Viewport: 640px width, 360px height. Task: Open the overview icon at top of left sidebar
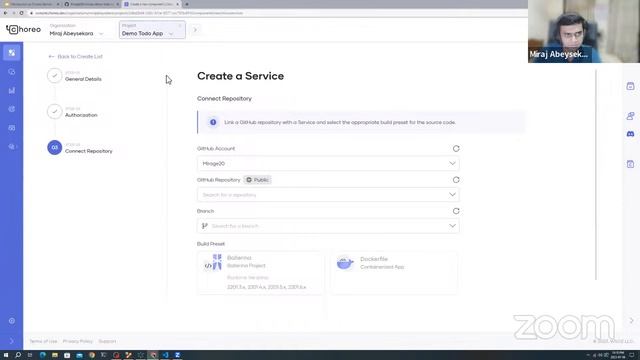(x=11, y=53)
